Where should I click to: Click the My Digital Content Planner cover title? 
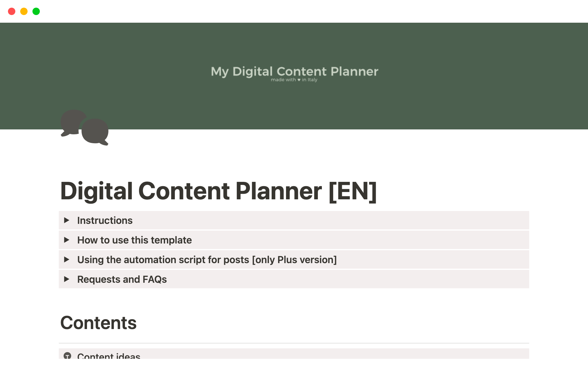[x=294, y=71]
